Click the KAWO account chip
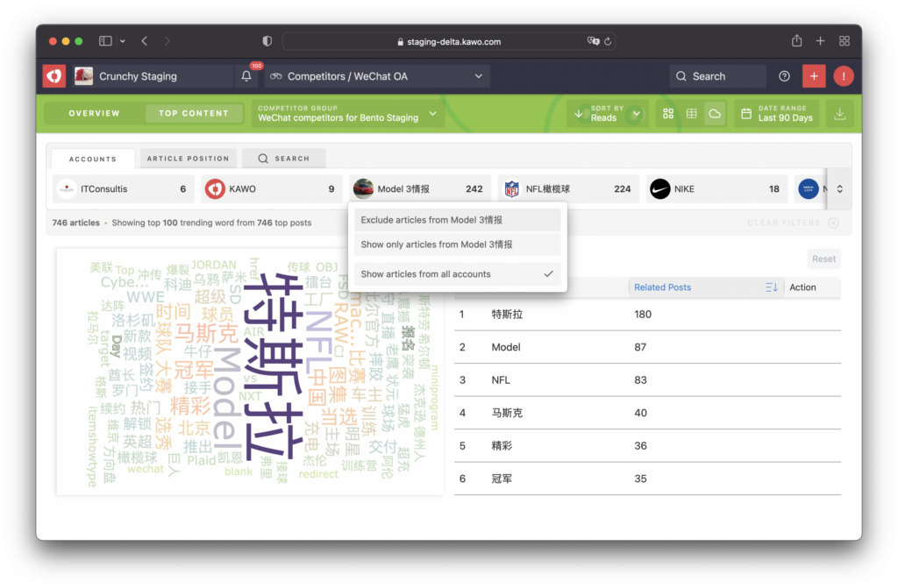 272,189
